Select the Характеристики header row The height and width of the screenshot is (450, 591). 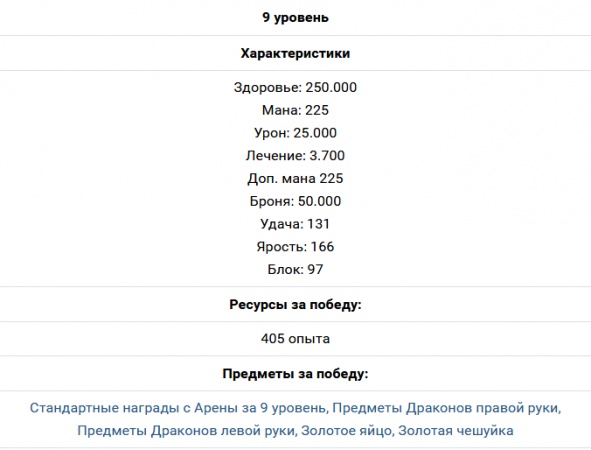(296, 53)
